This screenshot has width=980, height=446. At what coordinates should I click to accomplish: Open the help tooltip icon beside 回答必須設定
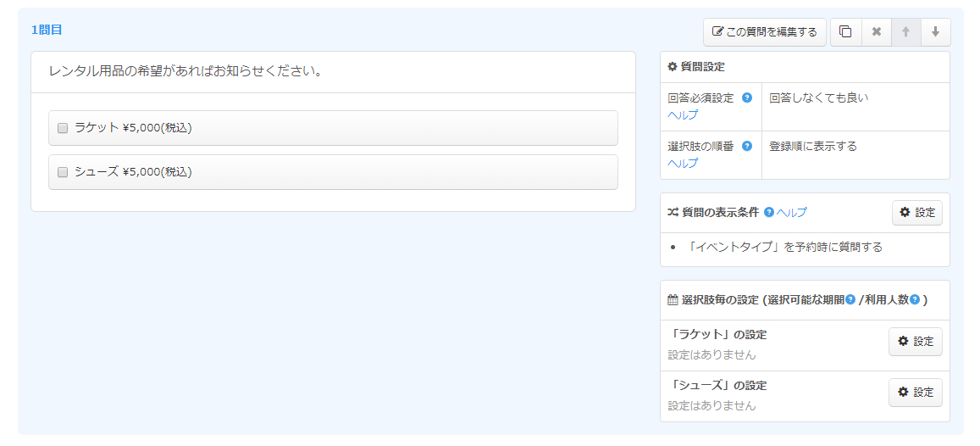pyautogui.click(x=746, y=98)
